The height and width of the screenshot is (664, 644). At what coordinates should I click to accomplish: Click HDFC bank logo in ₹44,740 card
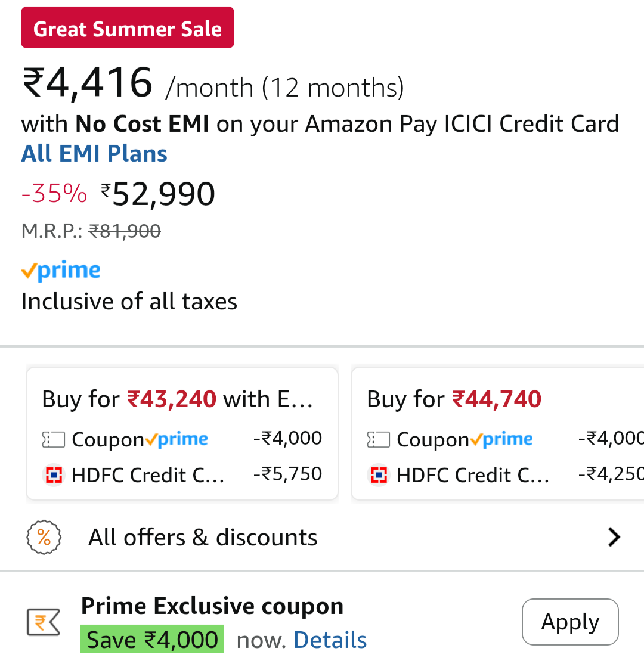(x=379, y=475)
